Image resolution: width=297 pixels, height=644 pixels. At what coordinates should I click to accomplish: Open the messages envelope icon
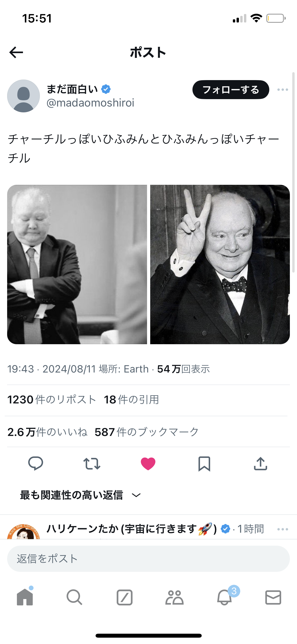pyautogui.click(x=273, y=597)
